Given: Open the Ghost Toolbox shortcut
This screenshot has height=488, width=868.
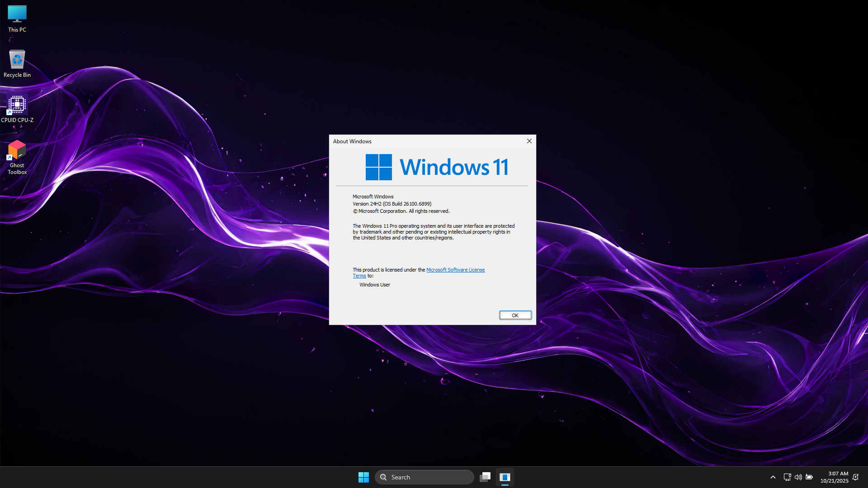Looking at the screenshot, I should 17,156.
